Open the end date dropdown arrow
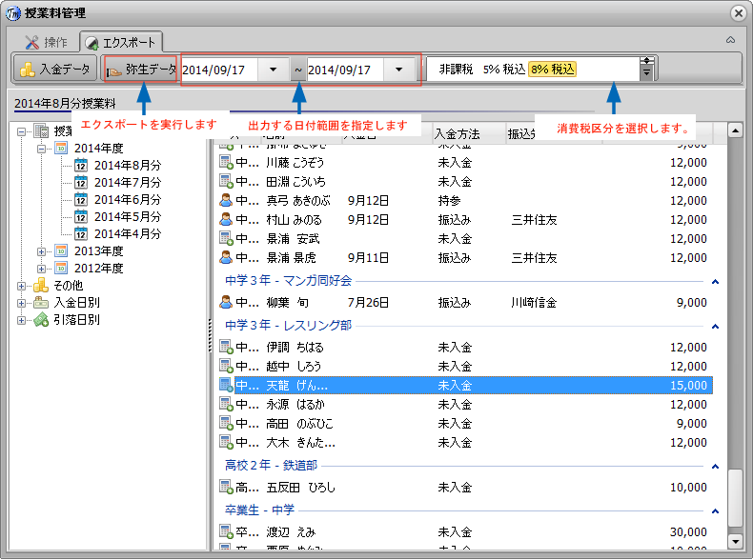This screenshot has height=560, width=753. [x=399, y=70]
